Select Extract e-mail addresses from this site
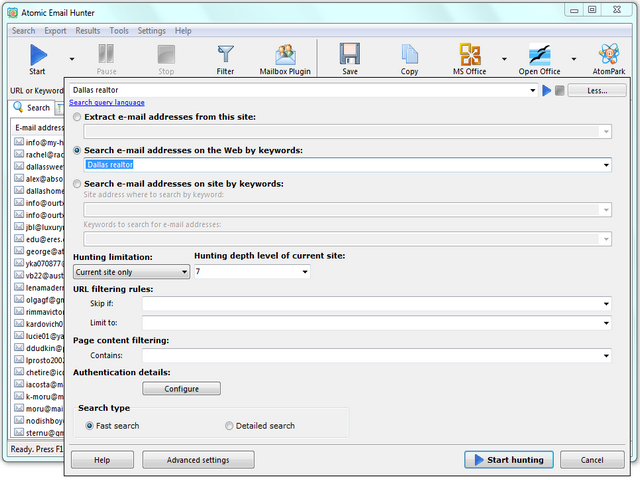The image size is (640, 480). tap(78, 118)
